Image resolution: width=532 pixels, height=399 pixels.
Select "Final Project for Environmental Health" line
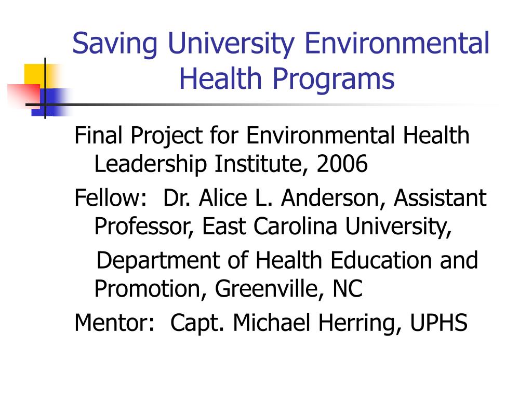tap(272, 137)
